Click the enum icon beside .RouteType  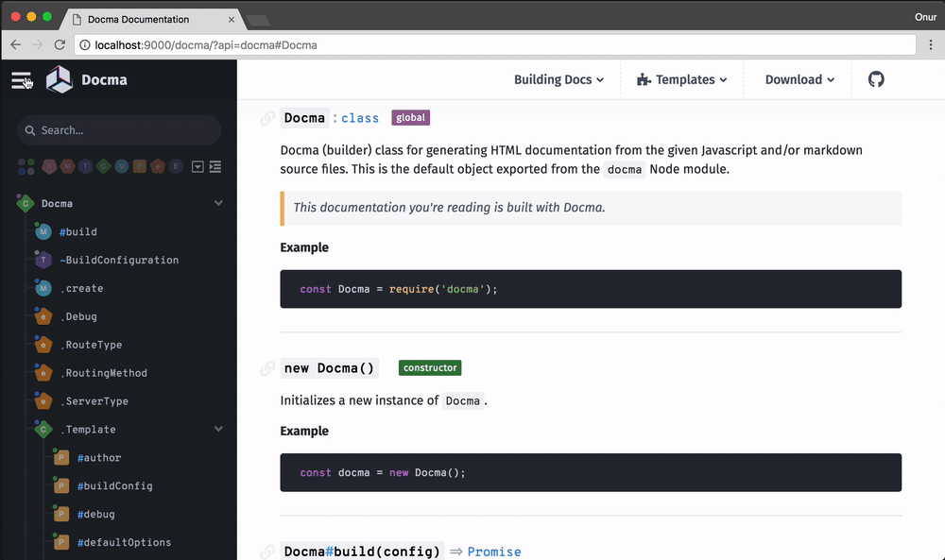43,345
